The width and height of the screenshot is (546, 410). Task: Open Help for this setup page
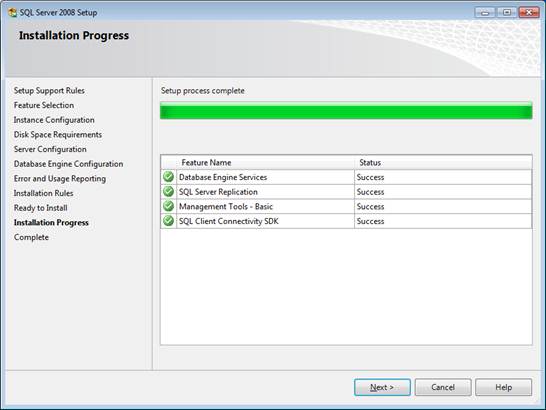[504, 387]
